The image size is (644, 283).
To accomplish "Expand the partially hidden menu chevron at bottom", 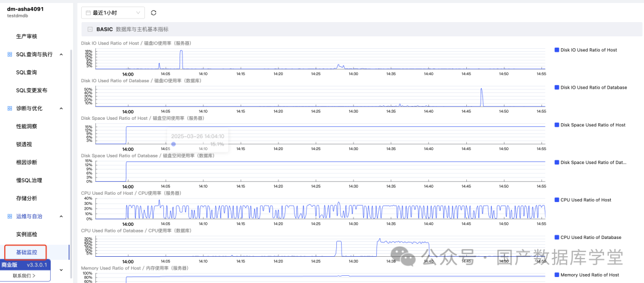I will click(61, 270).
